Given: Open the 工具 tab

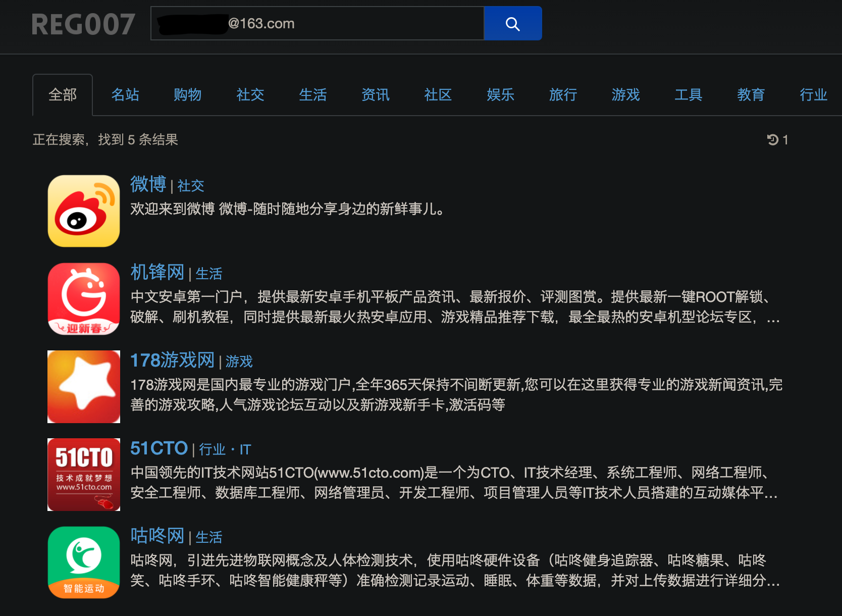Looking at the screenshot, I should coord(689,95).
